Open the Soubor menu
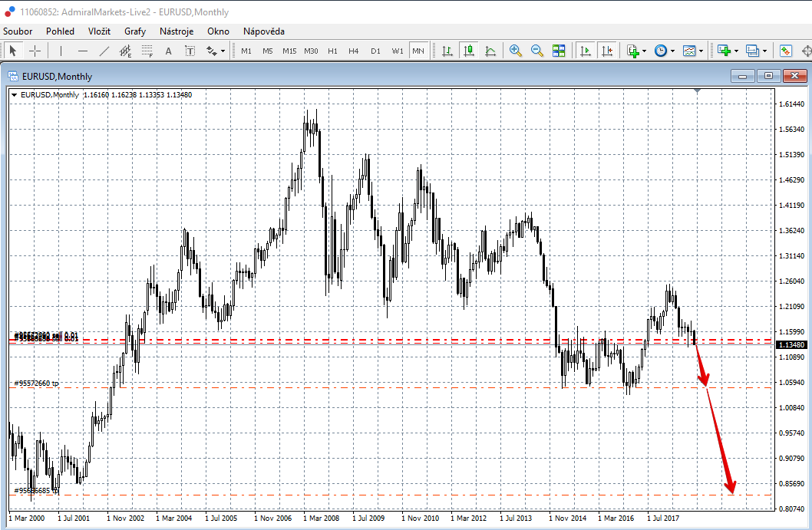This screenshot has height=530, width=812. [x=18, y=31]
